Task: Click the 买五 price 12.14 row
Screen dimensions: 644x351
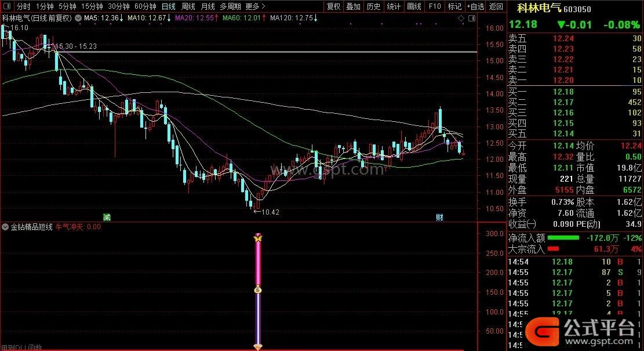Action: [x=575, y=133]
